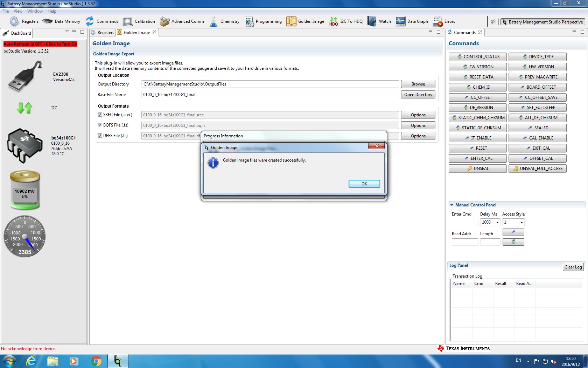Open Golden Image toolbar icon

[291, 21]
